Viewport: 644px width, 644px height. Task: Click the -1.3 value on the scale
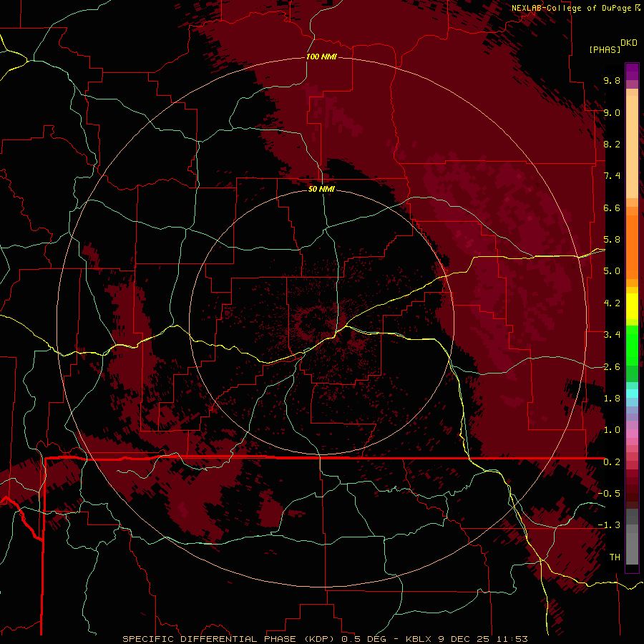coord(609,525)
